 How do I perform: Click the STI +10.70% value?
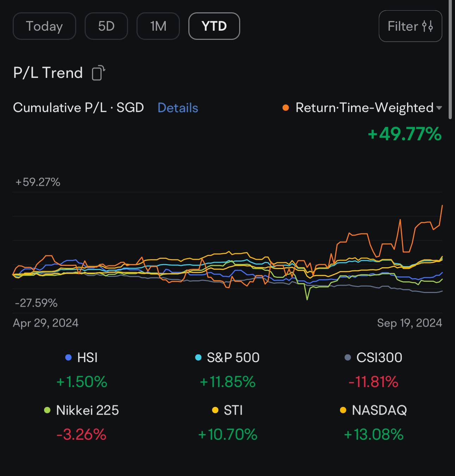[227, 434]
